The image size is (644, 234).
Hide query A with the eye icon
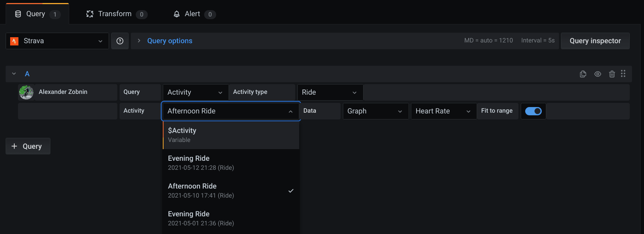tap(598, 74)
